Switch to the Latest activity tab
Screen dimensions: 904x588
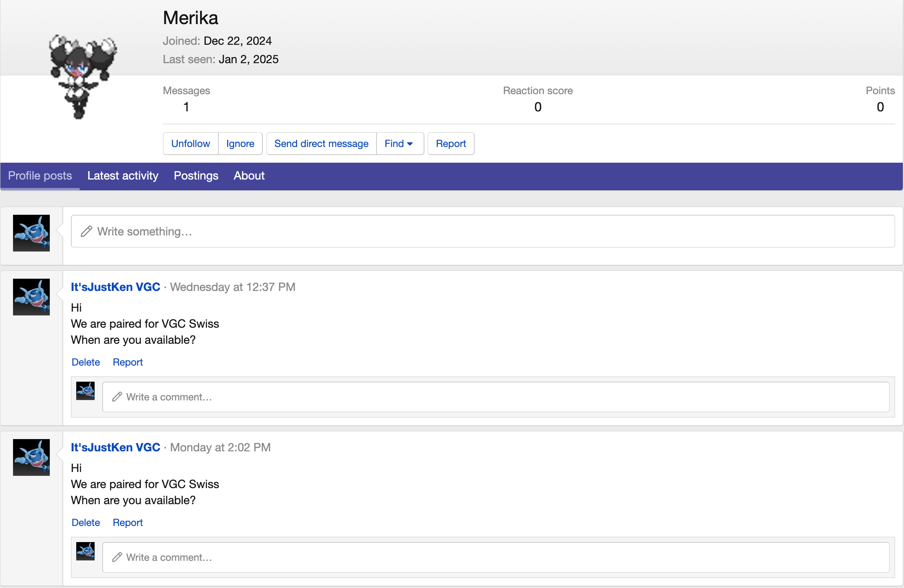123,176
